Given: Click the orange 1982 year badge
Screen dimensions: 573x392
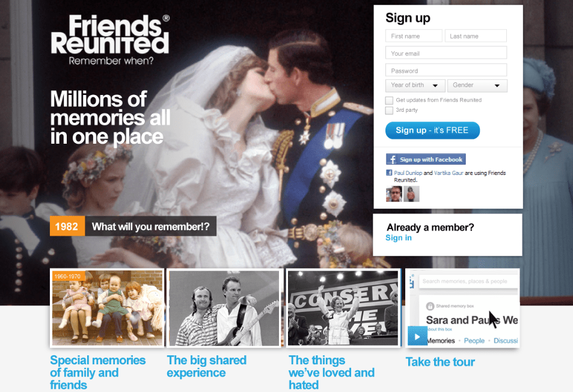Looking at the screenshot, I should (67, 226).
